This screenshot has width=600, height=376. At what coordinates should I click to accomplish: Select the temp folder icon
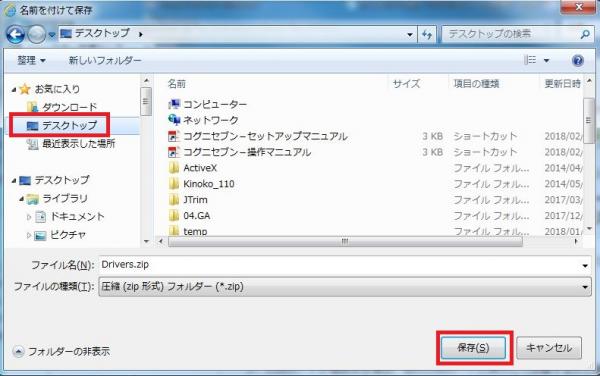point(174,231)
